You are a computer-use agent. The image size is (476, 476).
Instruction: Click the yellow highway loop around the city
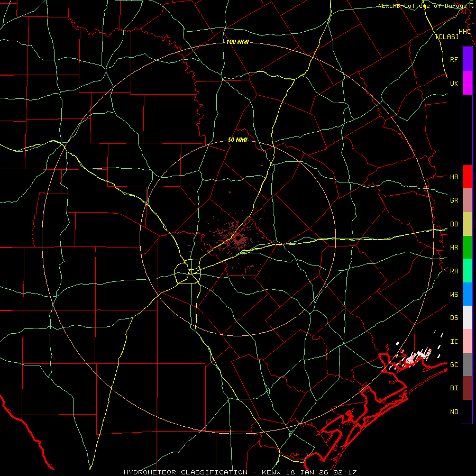(x=188, y=271)
